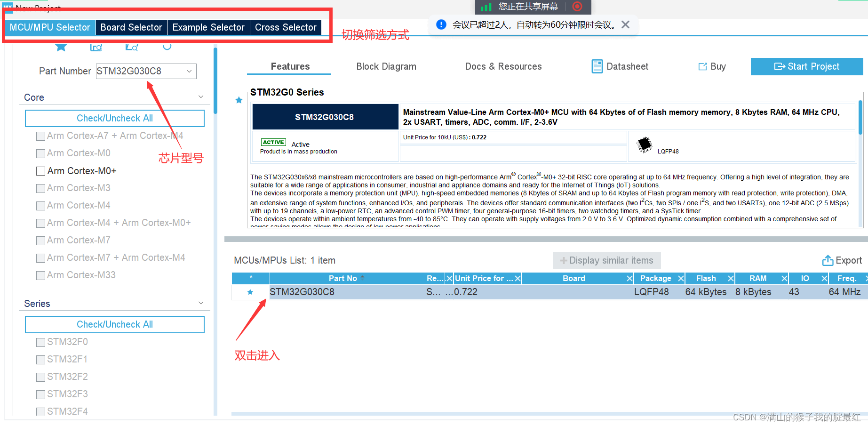Viewport: 868px width, 426px height.
Task: Collapse the Series filter section
Action: tap(201, 303)
